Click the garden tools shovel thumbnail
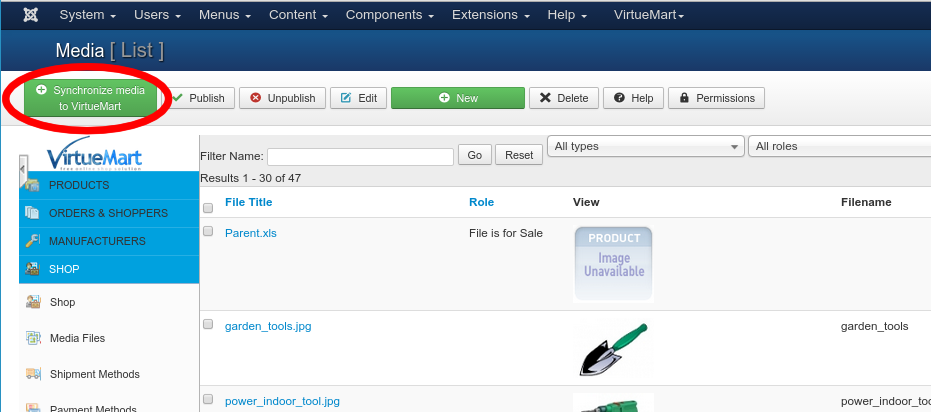 pyautogui.click(x=613, y=348)
